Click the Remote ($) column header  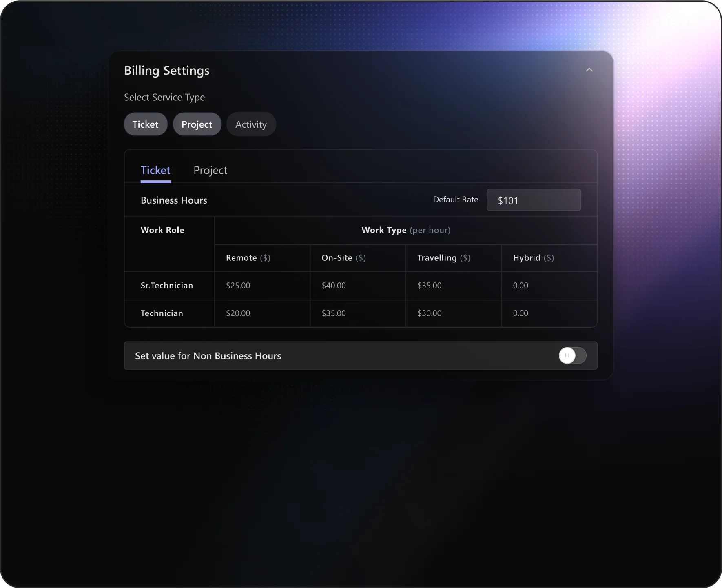click(248, 258)
